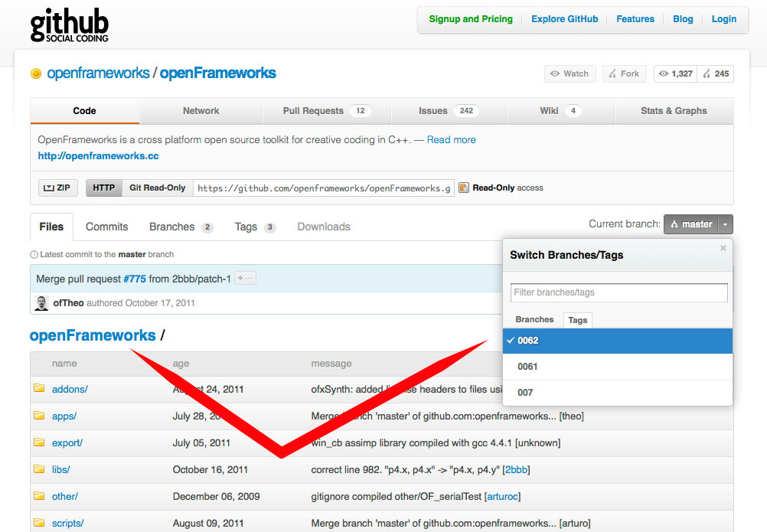Open the scripts/ folder

(x=67, y=524)
